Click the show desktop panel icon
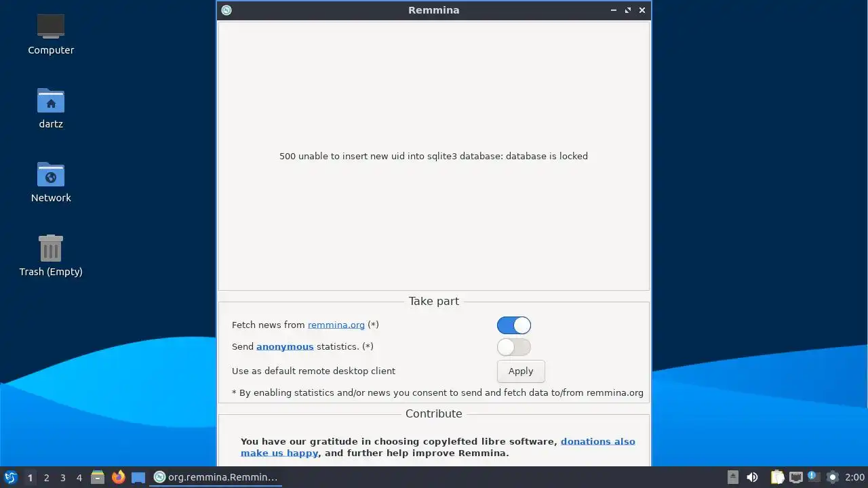 pos(138,477)
